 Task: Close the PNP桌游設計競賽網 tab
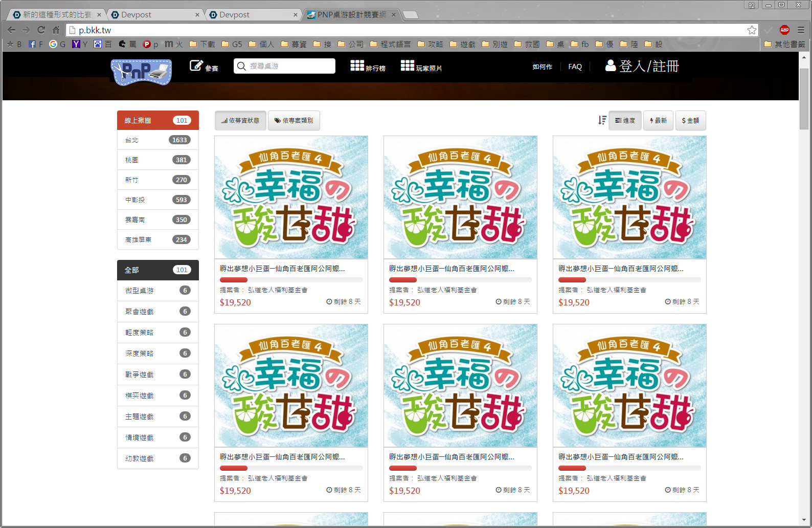[x=393, y=15]
